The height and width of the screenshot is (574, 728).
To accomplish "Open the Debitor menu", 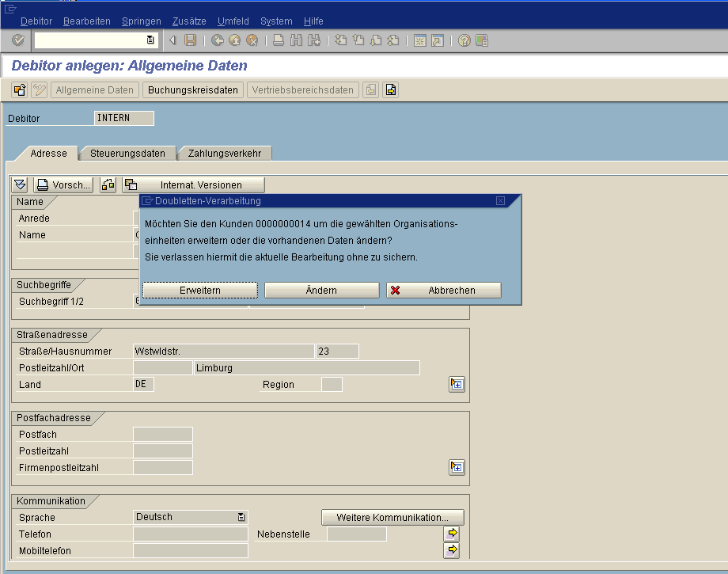I will (x=36, y=21).
